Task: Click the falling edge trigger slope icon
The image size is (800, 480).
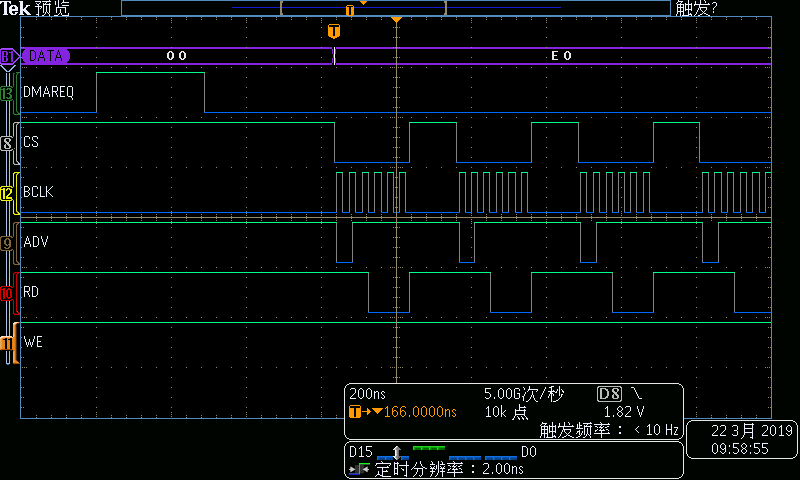Action: (x=637, y=393)
